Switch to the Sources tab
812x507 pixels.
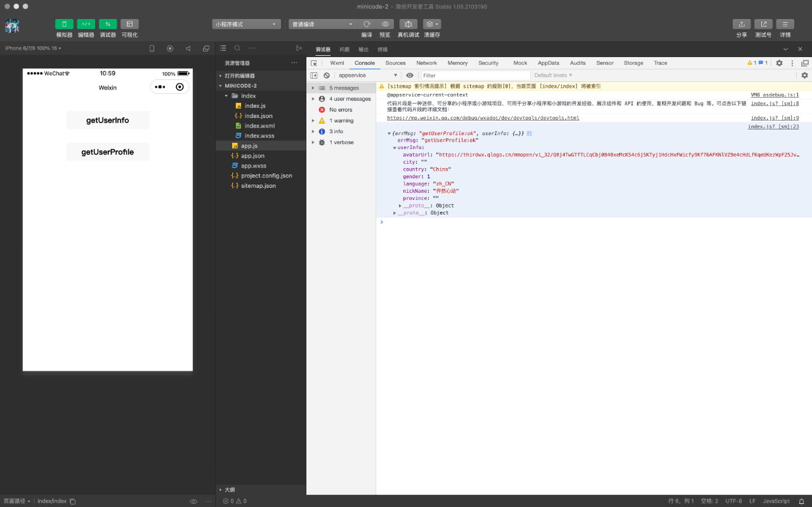[395, 63]
